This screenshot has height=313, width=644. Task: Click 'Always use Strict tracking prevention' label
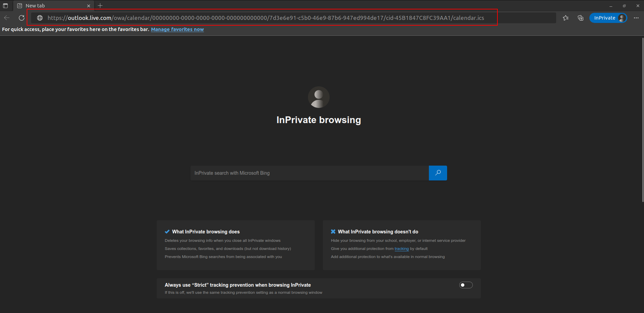pos(238,285)
